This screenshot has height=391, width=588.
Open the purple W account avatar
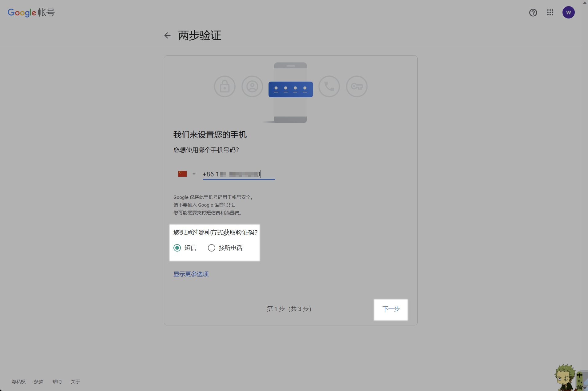coord(568,13)
